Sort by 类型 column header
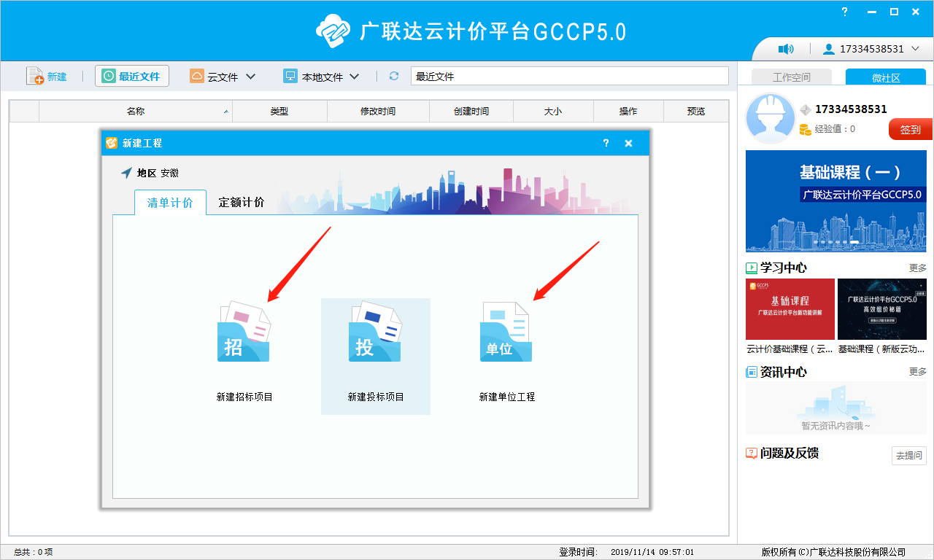Image resolution: width=934 pixels, height=560 pixels. coord(279,111)
